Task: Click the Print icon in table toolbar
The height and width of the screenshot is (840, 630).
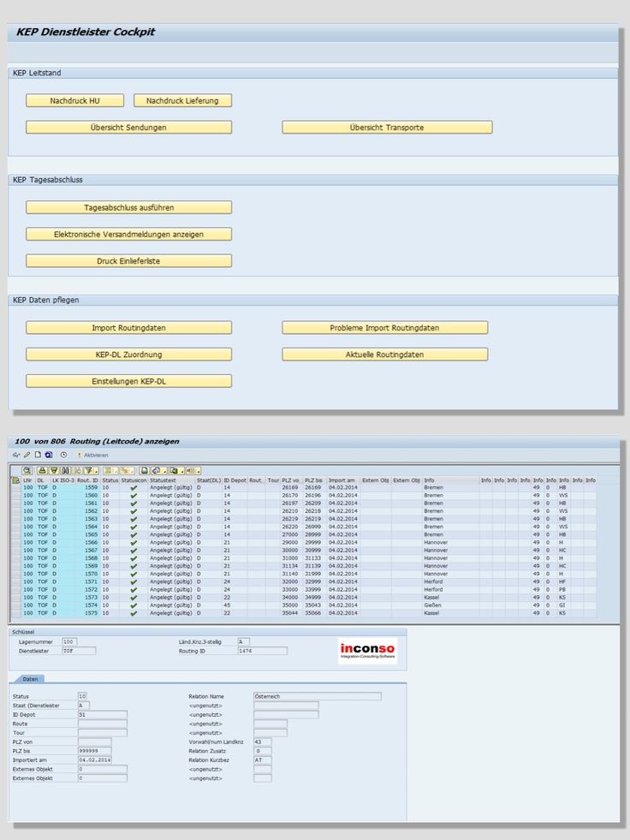Action: click(144, 470)
